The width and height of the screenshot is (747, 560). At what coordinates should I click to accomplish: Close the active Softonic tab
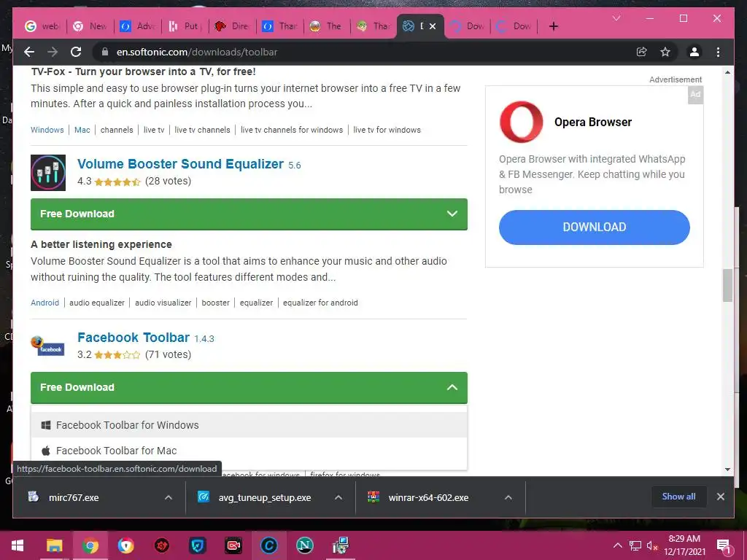[433, 26]
